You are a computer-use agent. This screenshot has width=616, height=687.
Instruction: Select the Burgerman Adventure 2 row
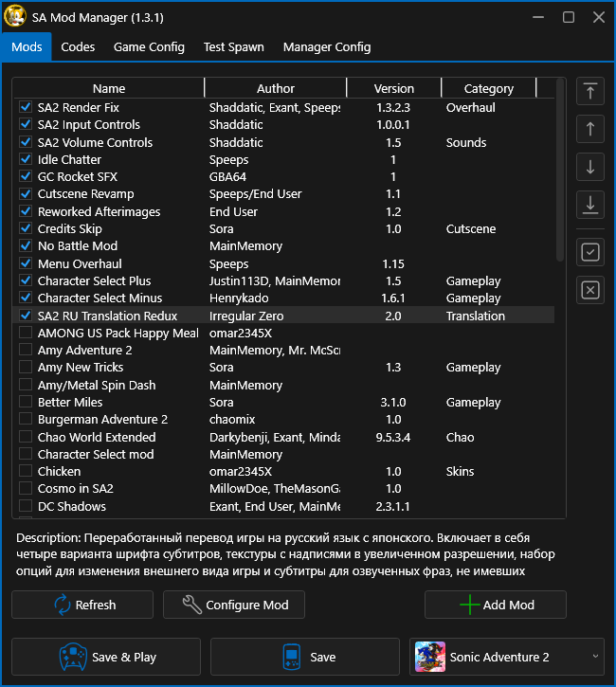[x=284, y=419]
